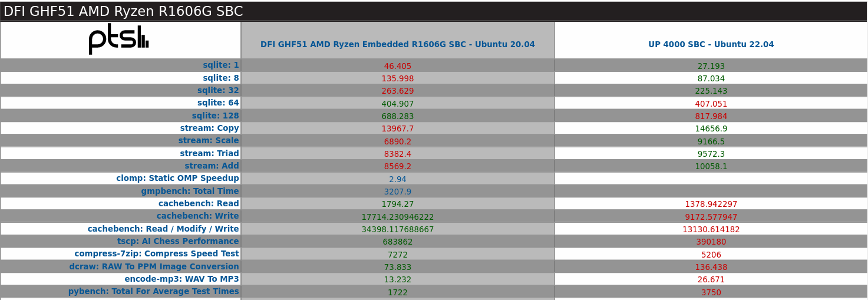The height and width of the screenshot is (300, 868).
Task: Select the 13967.7 stream Copy value
Action: click(x=398, y=129)
